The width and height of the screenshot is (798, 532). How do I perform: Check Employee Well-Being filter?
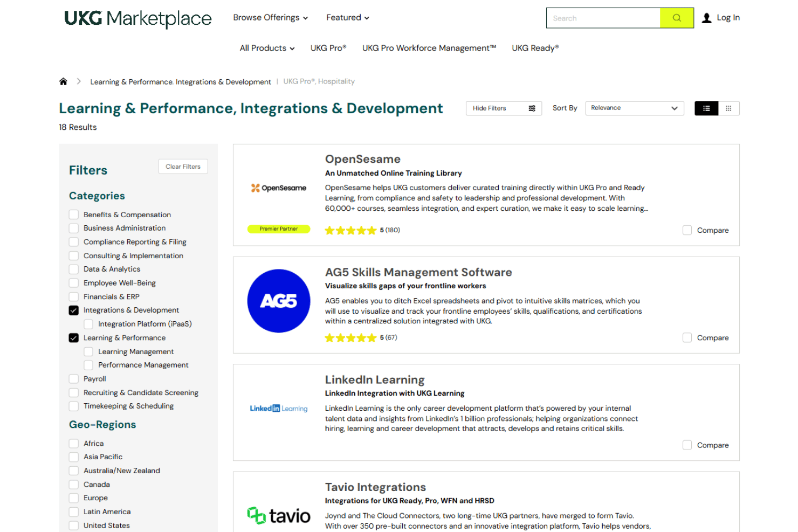(x=74, y=283)
